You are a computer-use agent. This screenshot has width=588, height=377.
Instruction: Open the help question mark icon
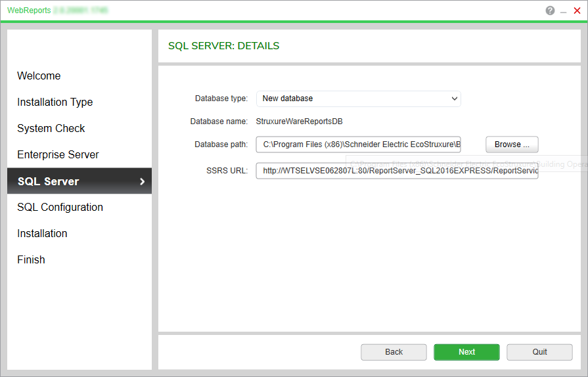[550, 11]
